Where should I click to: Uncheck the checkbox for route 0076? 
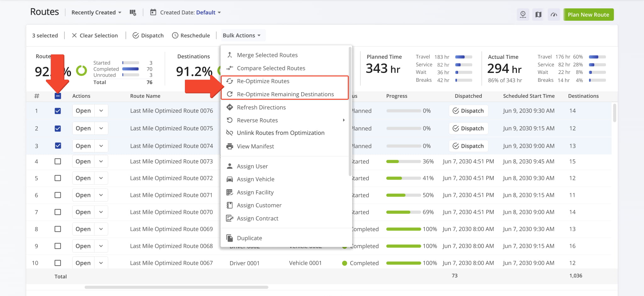pos(58,110)
